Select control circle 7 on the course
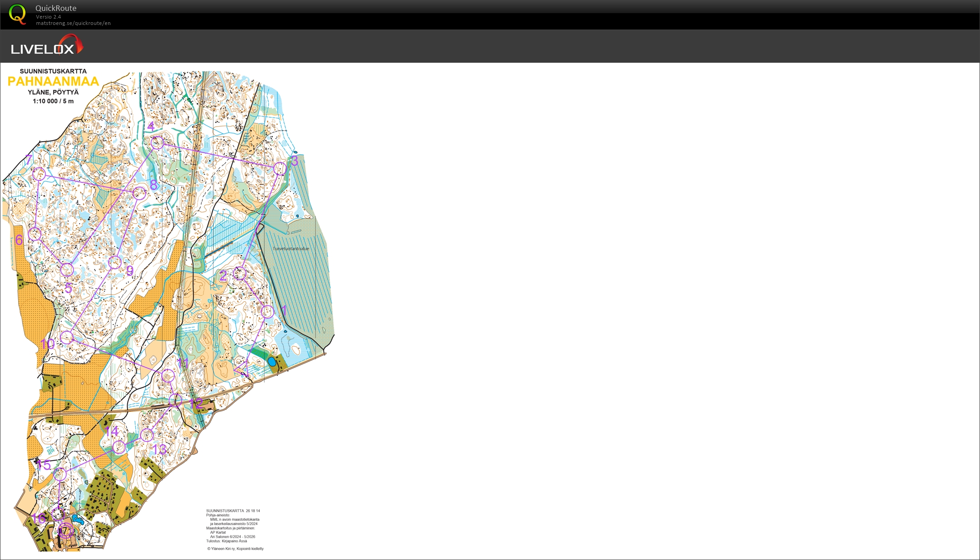 [x=39, y=174]
